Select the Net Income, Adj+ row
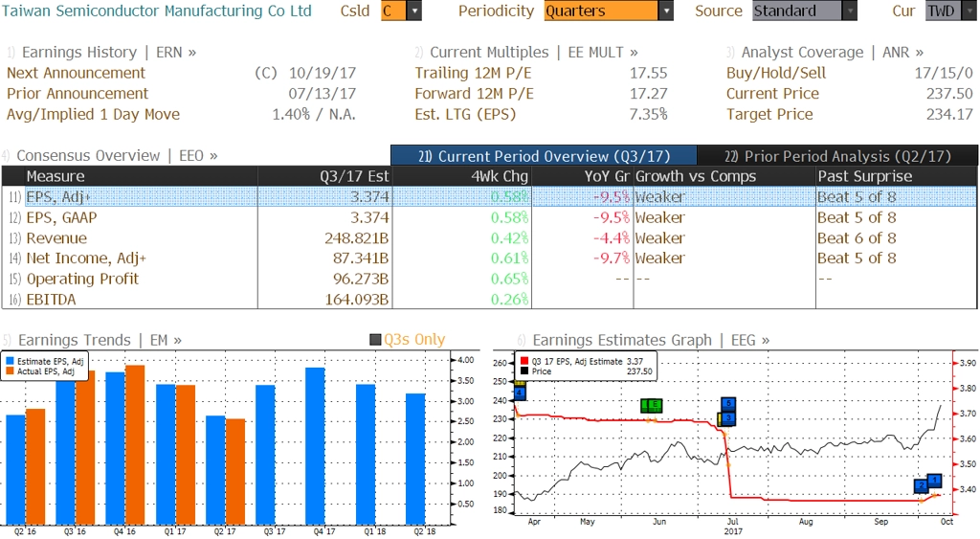This screenshot has height=539, width=980. (489, 258)
